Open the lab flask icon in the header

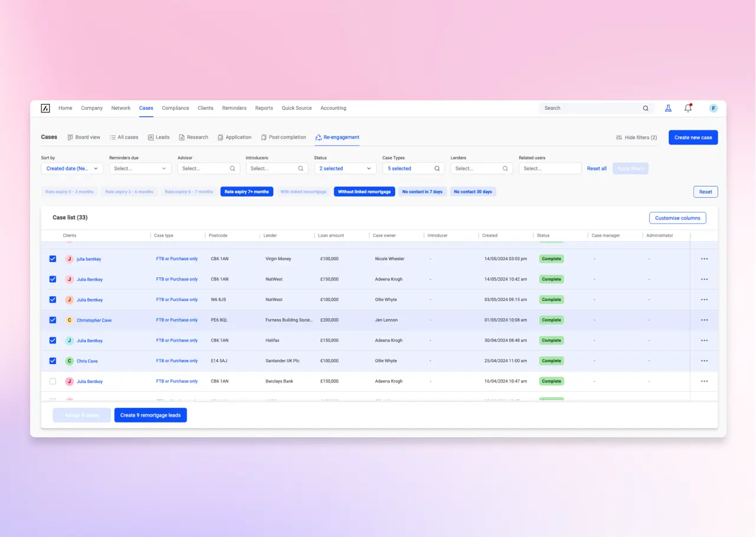tap(668, 108)
